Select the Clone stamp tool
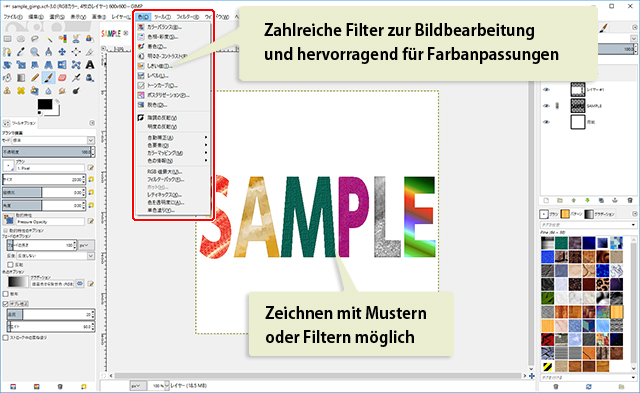Image resolution: width=640 pixels, height=393 pixels. click(x=7, y=91)
